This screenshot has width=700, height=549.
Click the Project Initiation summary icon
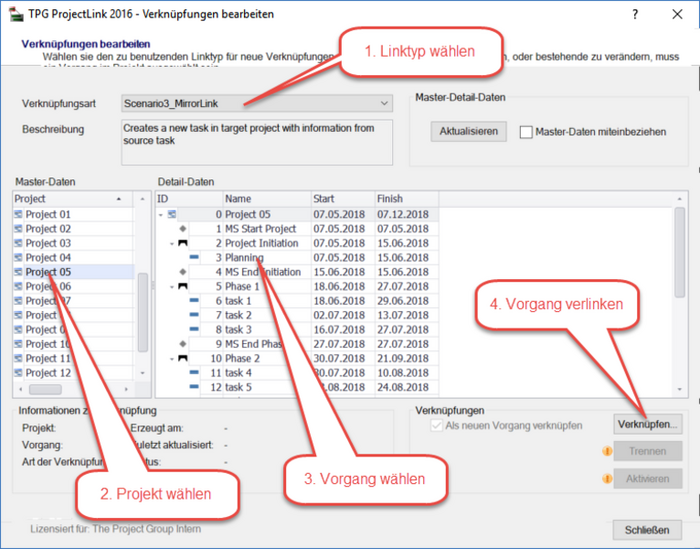183,243
